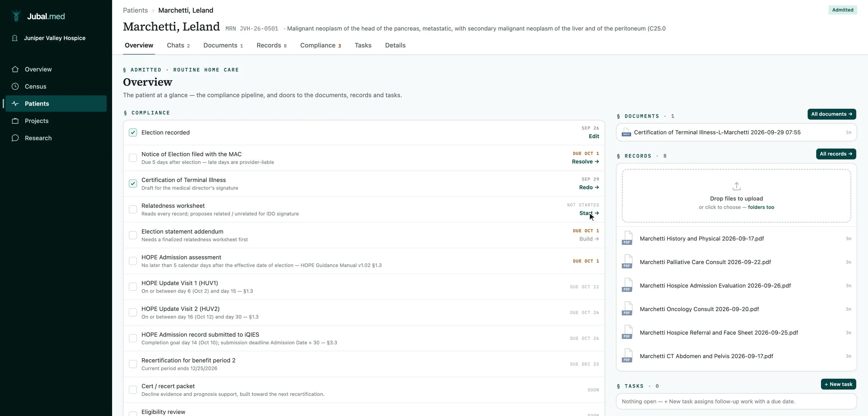Go to the Compliance tab
Screen dimensions: 868x416
tap(320, 45)
